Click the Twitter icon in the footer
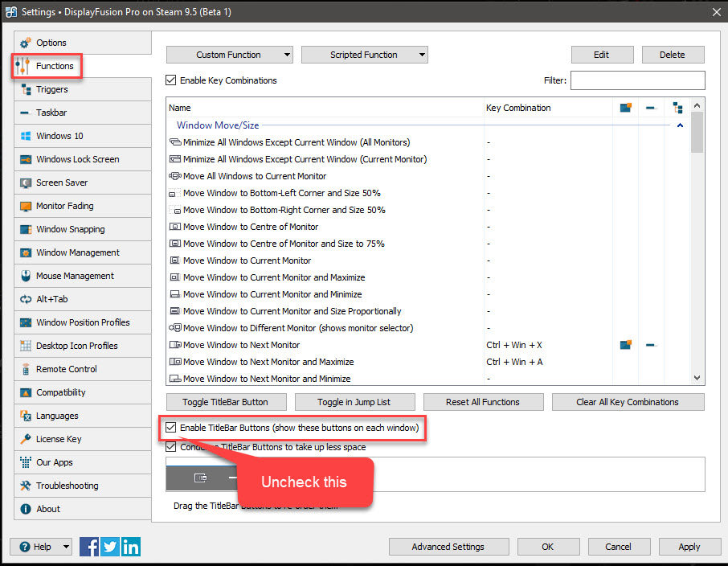728x566 pixels. click(110, 547)
